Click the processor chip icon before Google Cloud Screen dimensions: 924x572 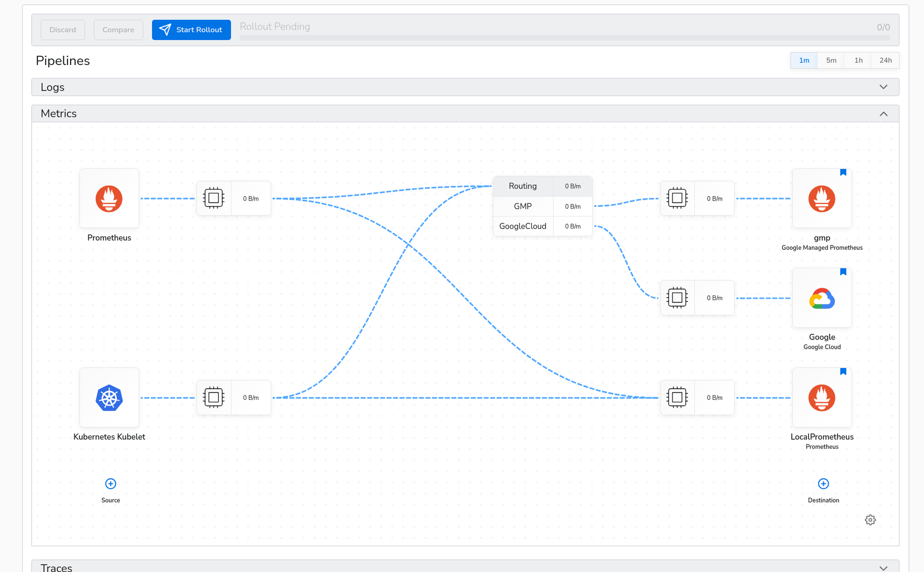pyautogui.click(x=677, y=298)
